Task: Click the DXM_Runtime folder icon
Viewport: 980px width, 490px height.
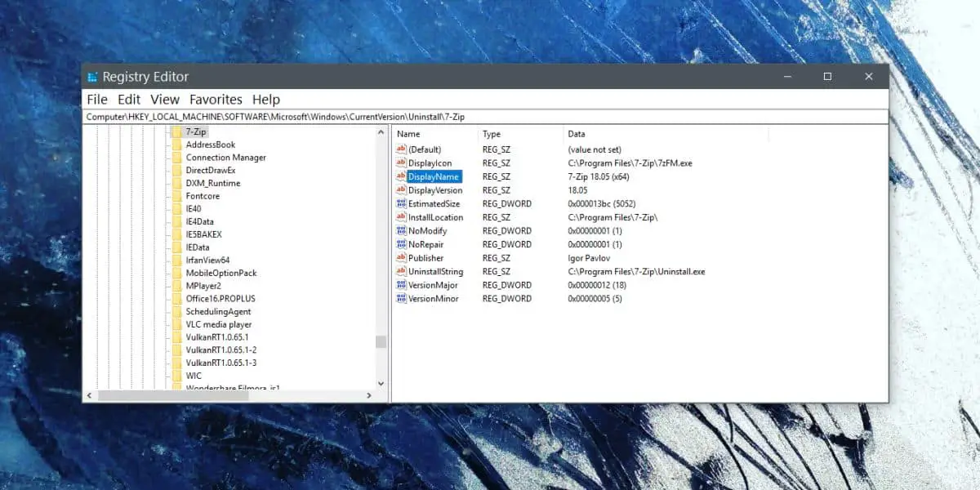Action: (176, 183)
